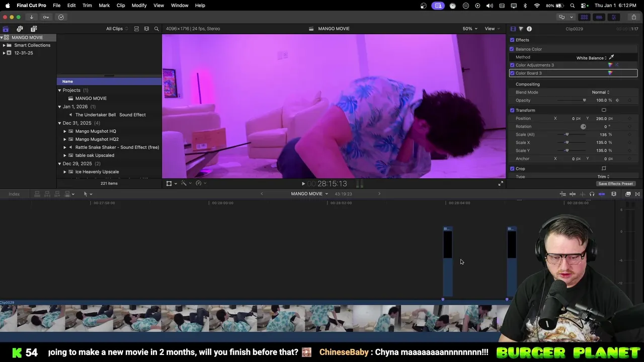Select Mango Mugshot HQ2 clip in browser
This screenshot has width=644, height=362.
97,139
